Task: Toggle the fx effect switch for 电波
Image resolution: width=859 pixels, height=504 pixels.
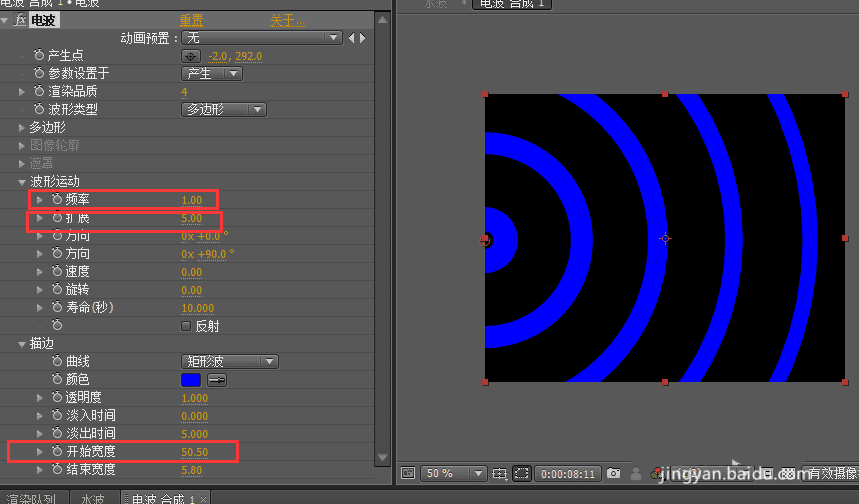Action: 20,20
